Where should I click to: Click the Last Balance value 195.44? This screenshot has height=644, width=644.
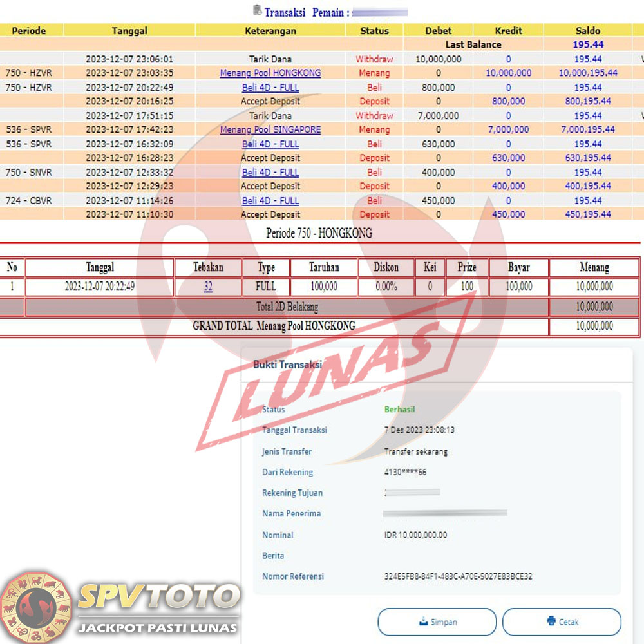[x=587, y=44]
